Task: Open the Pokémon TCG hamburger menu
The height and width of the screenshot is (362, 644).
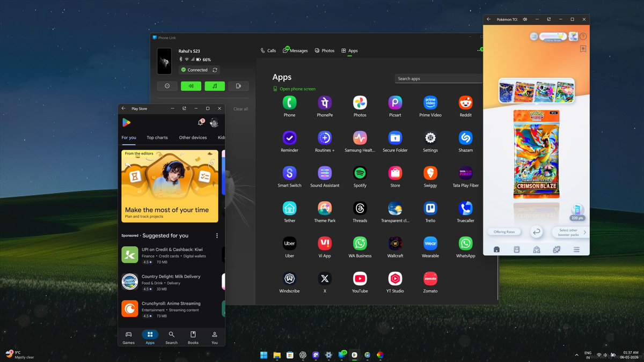Action: [x=576, y=249]
